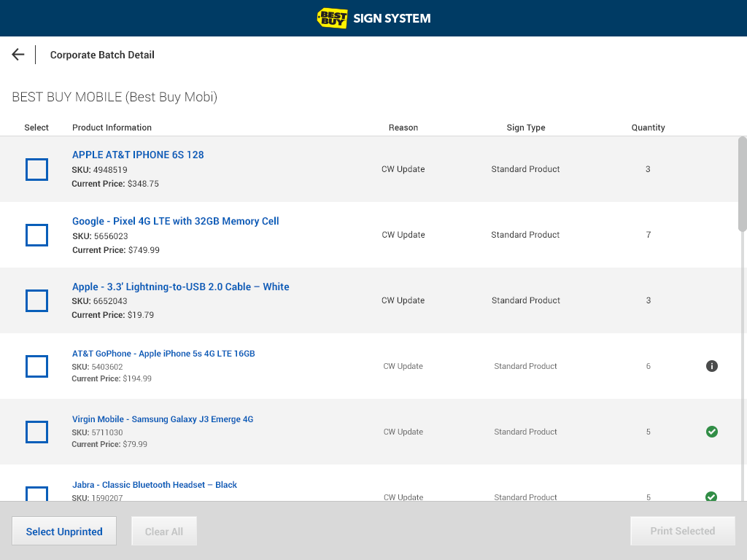Open info icon for AT&T GoPhone row
747x560 pixels.
(x=712, y=366)
